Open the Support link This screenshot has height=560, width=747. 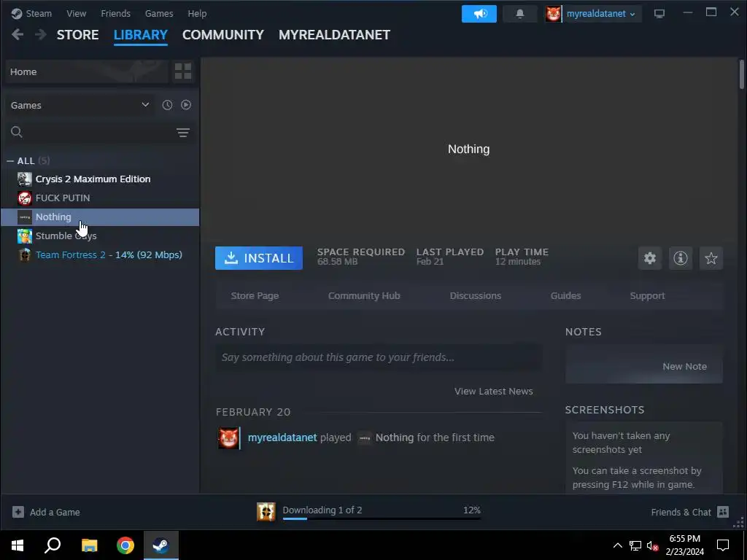pyautogui.click(x=648, y=296)
